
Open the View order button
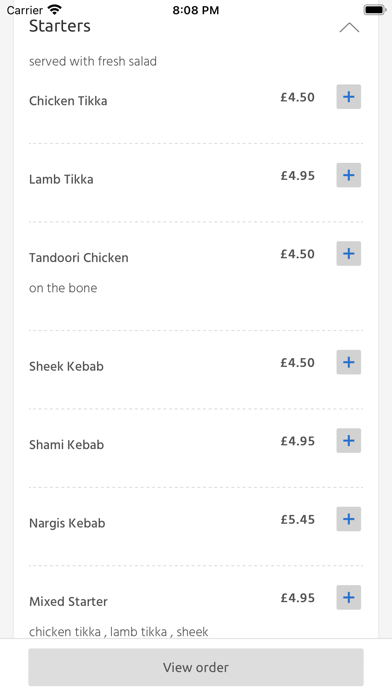click(196, 667)
